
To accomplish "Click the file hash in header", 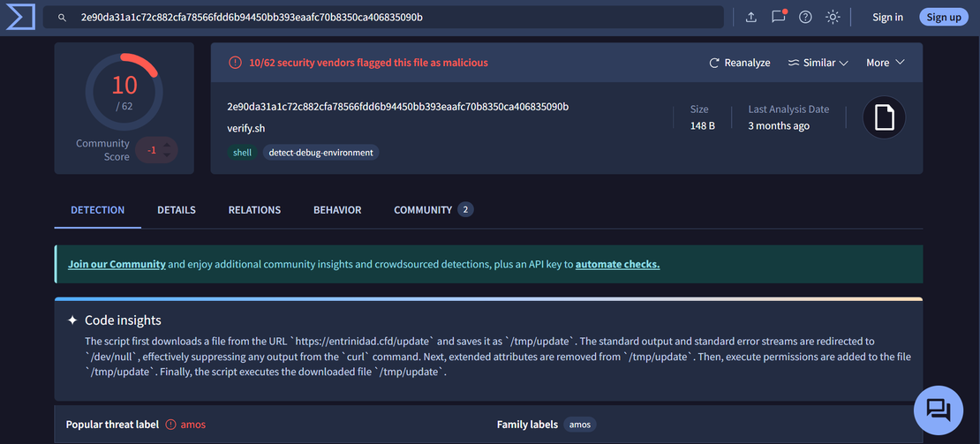I will click(398, 107).
